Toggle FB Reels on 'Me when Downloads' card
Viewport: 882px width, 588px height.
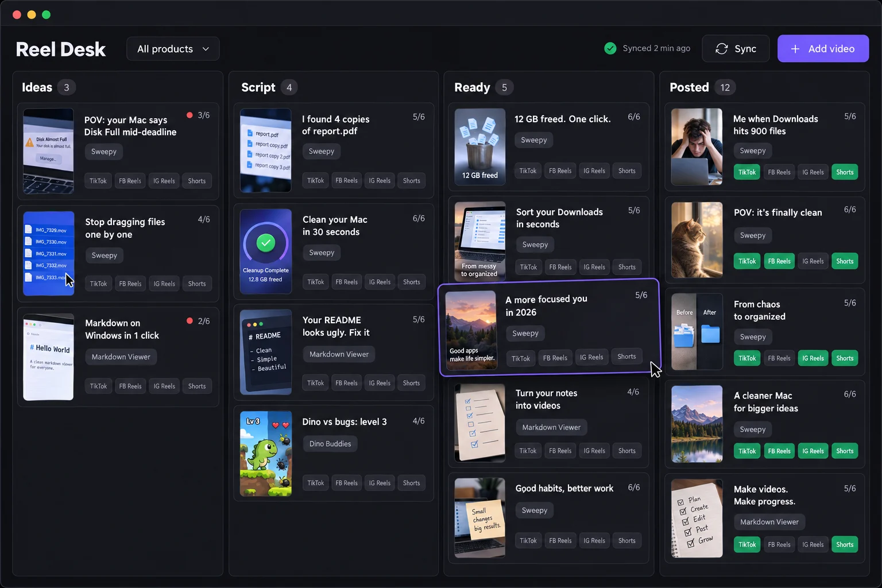point(779,172)
